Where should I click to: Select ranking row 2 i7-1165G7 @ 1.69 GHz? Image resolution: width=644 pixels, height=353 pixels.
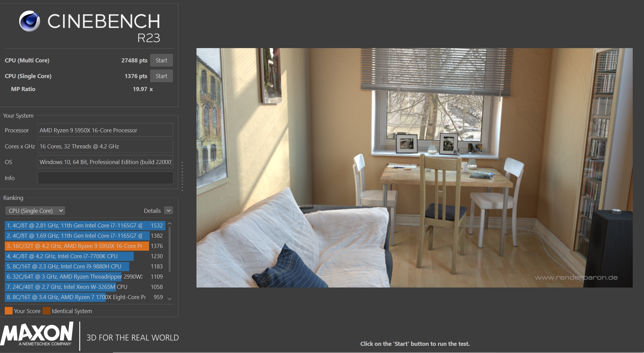click(x=85, y=236)
